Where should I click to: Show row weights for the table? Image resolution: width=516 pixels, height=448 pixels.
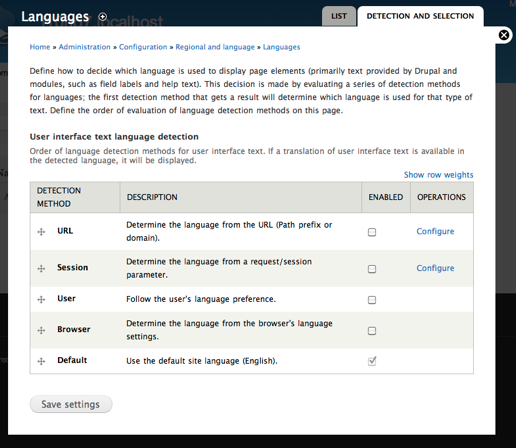[x=438, y=175]
